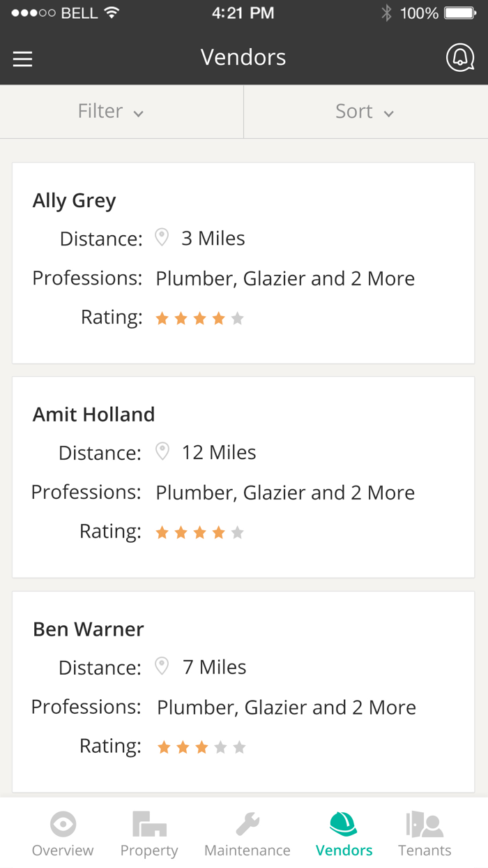Click the chevron next to Sort
488x868 pixels.
click(x=389, y=114)
